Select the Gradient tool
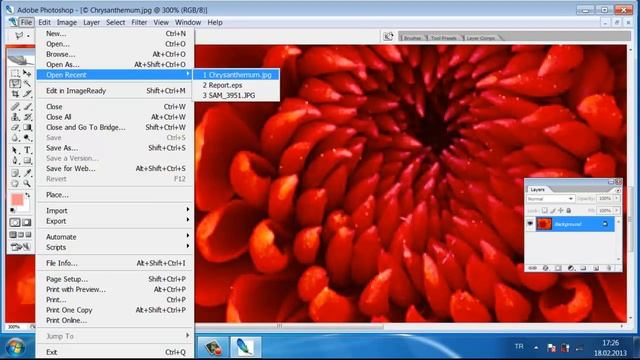Viewport: 640px width, 360px height. coord(27,127)
